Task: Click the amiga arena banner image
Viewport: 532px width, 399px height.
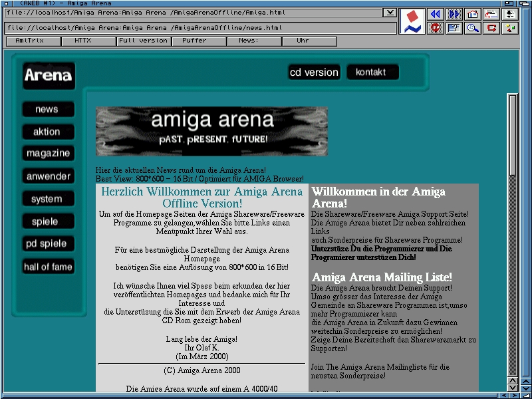Action: 211,131
